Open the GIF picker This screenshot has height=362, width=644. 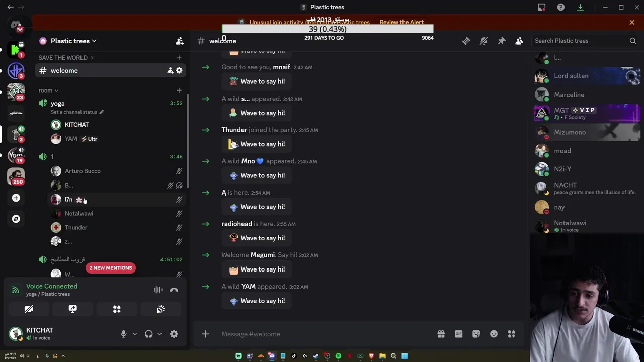(458, 334)
